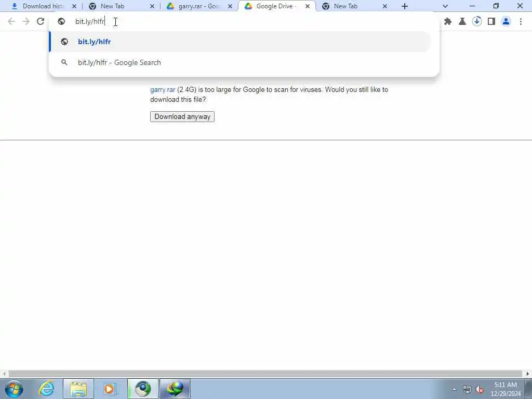This screenshot has height=399, width=532.
Task: Reload the current page
Action: [x=41, y=21]
